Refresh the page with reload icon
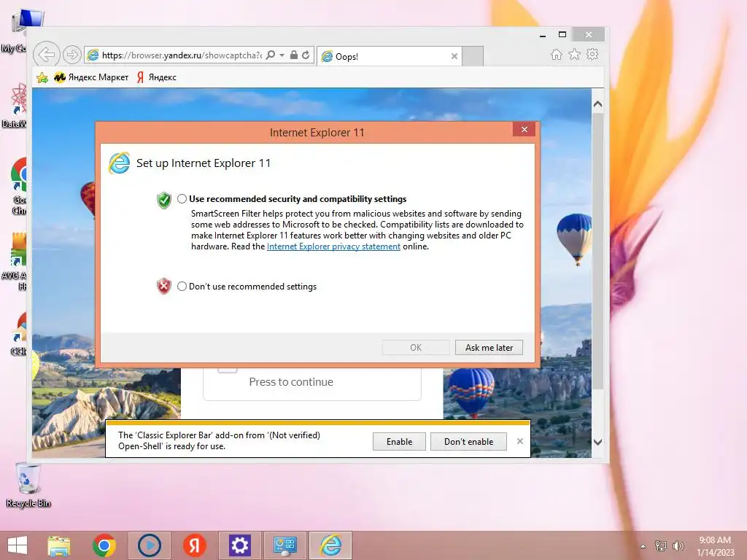This screenshot has height=560, width=747. tap(306, 55)
